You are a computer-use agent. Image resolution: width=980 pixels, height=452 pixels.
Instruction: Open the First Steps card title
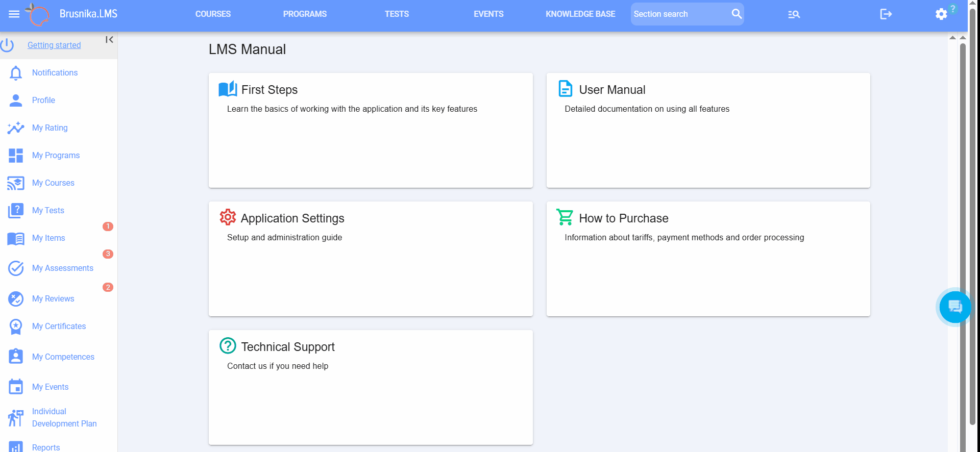click(269, 90)
